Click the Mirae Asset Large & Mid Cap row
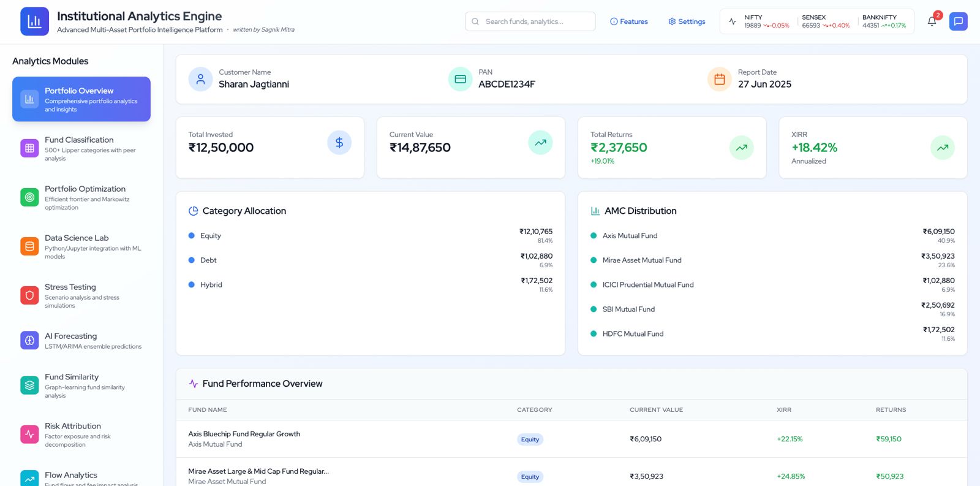This screenshot has width=980, height=486. (x=571, y=473)
